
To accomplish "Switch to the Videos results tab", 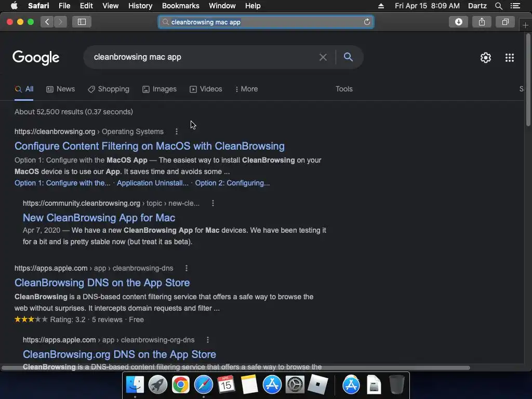I will pos(206,89).
